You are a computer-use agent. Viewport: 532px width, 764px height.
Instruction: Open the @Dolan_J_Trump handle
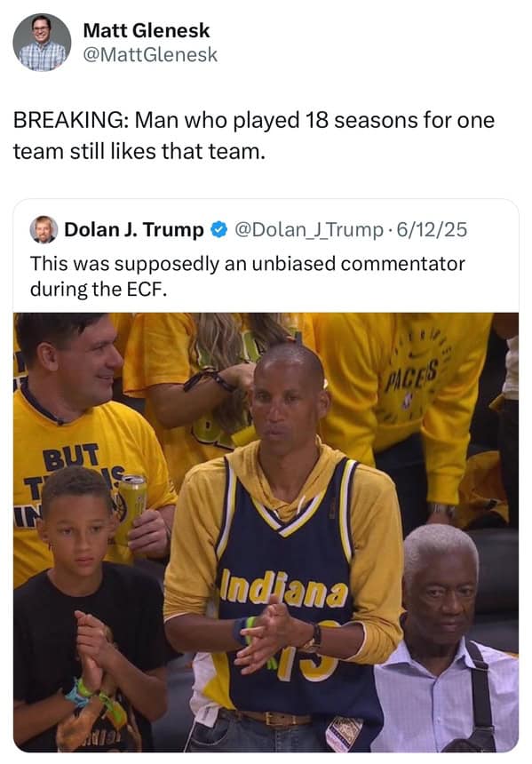pyautogui.click(x=309, y=229)
